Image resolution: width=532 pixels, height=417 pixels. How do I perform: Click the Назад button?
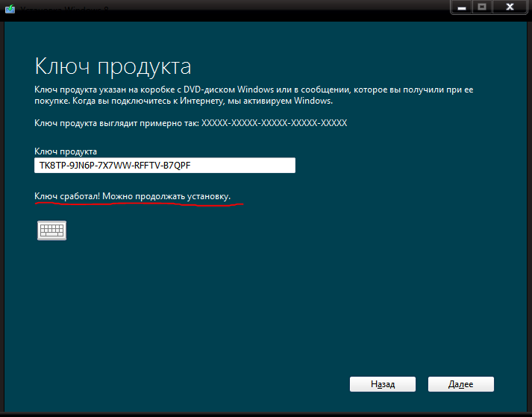(x=382, y=384)
